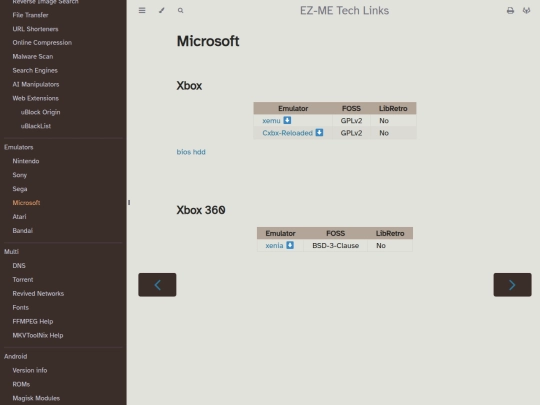Select File Transfer in sidebar
540x405 pixels.
(x=30, y=15)
